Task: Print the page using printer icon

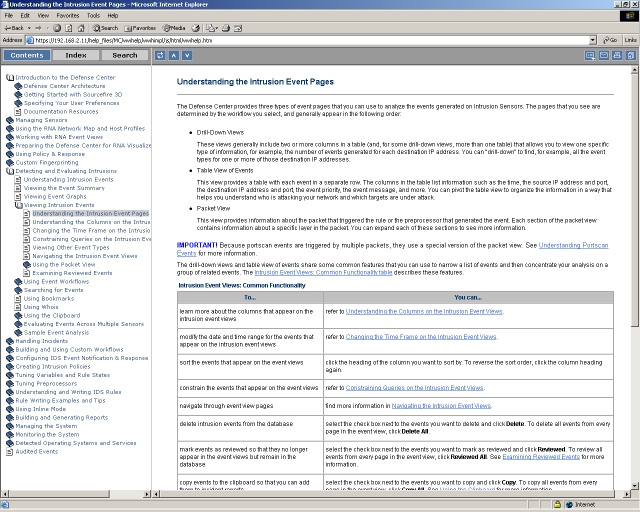Action: coord(226,28)
